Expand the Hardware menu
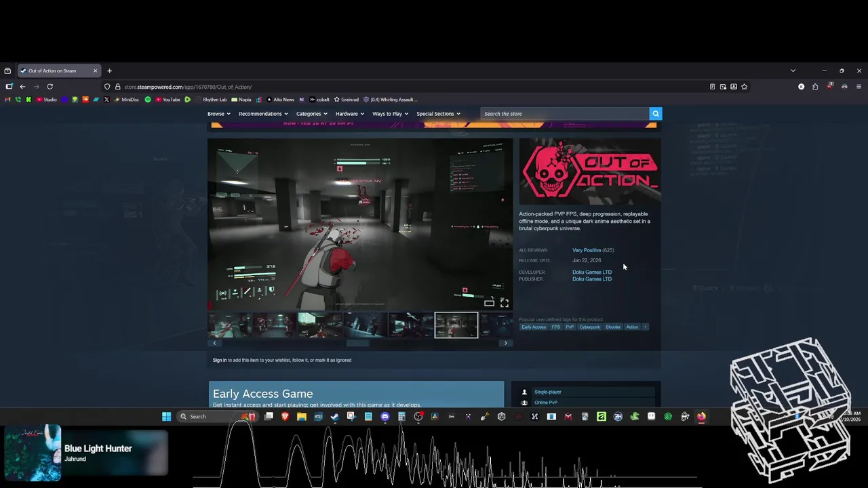Image resolution: width=868 pixels, height=488 pixels. [x=350, y=114]
